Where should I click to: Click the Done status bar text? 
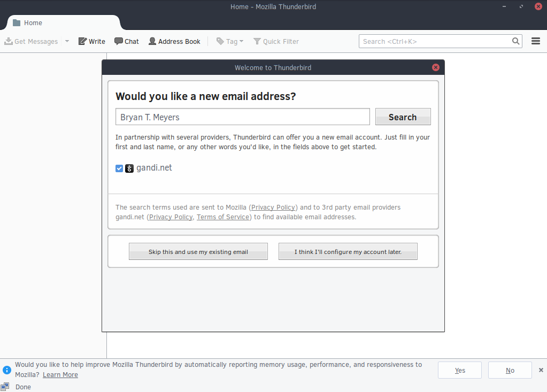[x=23, y=387]
